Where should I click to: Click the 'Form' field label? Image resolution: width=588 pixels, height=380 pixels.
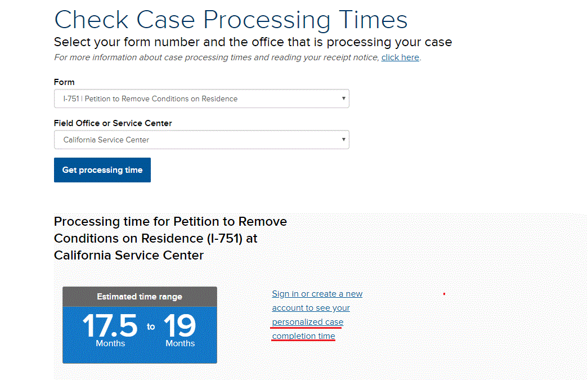pos(64,82)
